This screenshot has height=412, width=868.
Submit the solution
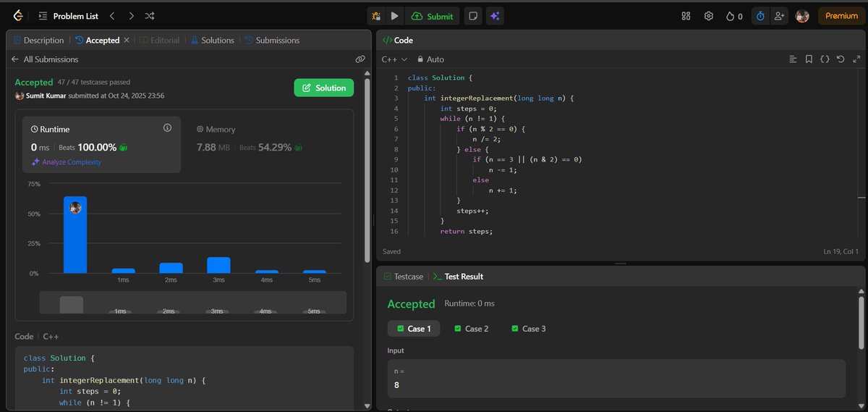click(x=433, y=16)
